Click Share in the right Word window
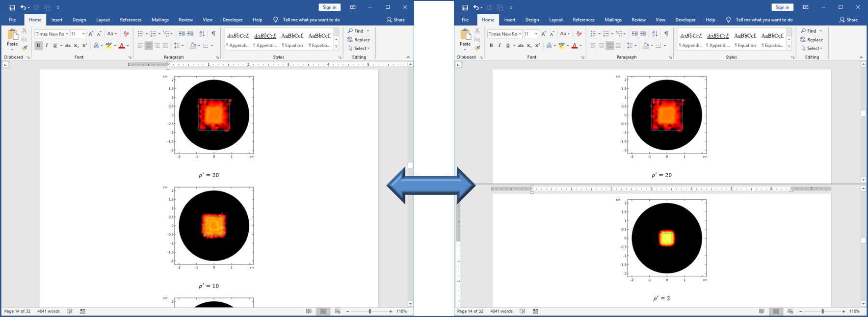This screenshot has width=868, height=317. [x=848, y=20]
